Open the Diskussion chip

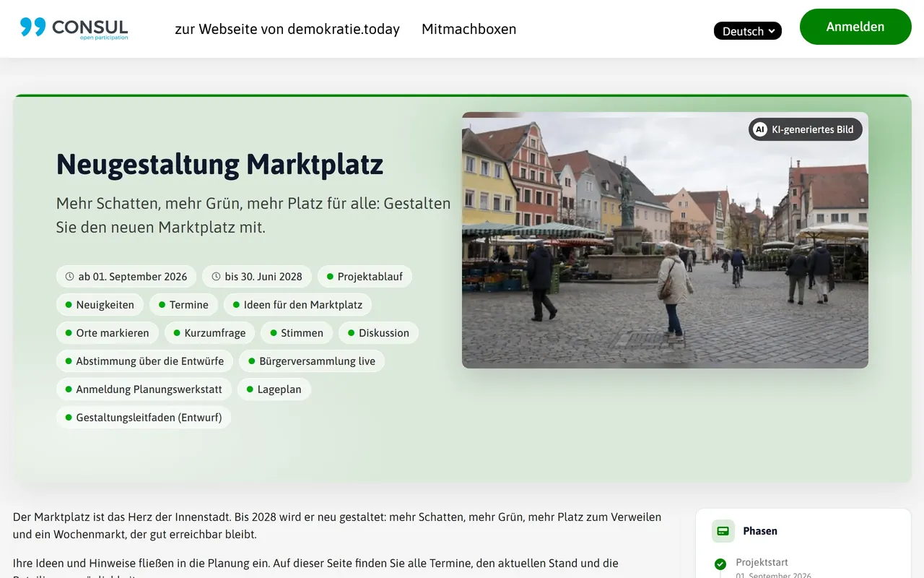tap(378, 332)
